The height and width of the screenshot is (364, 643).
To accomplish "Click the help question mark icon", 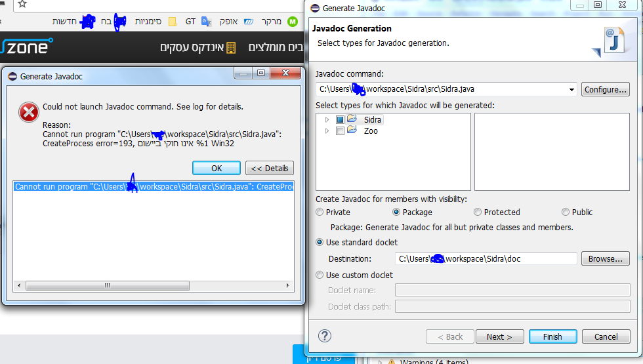I will point(325,336).
